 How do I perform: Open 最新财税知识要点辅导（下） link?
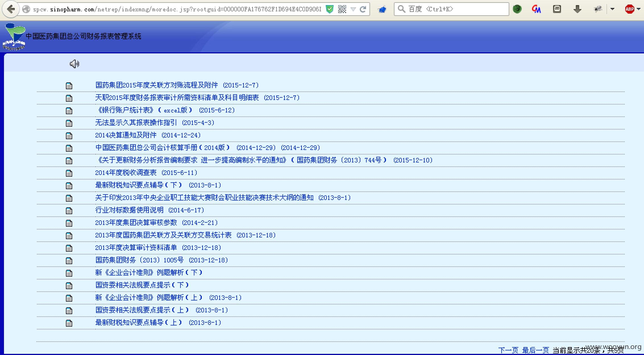(158, 185)
